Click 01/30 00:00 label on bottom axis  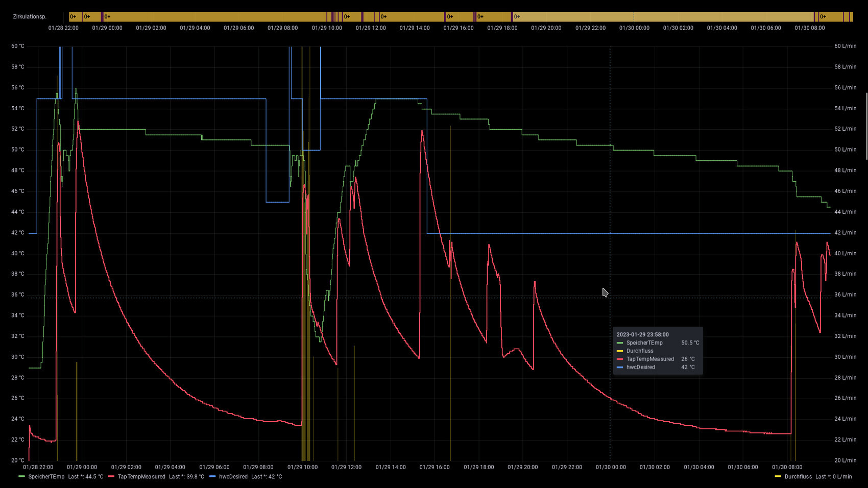tap(610, 467)
